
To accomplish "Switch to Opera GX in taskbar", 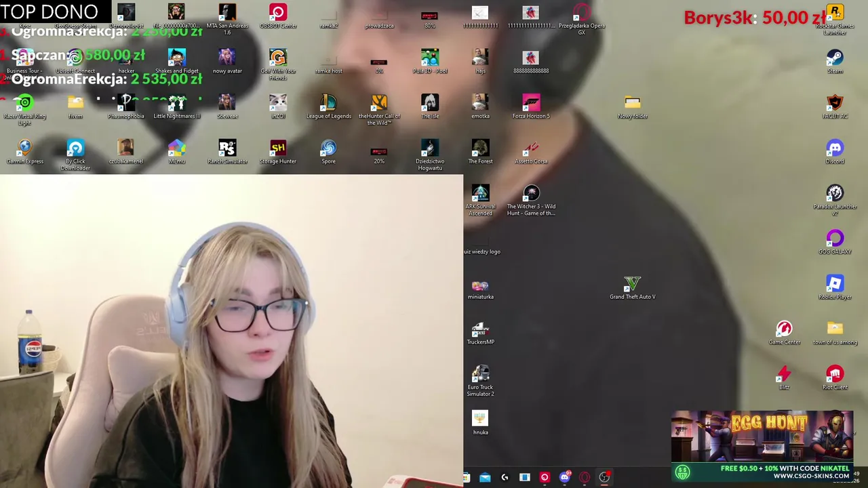I will point(584,478).
